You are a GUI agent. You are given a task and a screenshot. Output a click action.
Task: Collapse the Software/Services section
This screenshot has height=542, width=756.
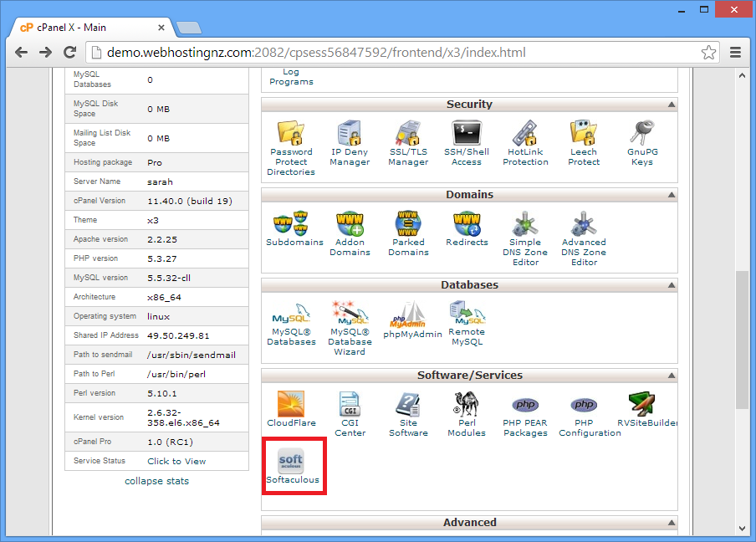[671, 376]
